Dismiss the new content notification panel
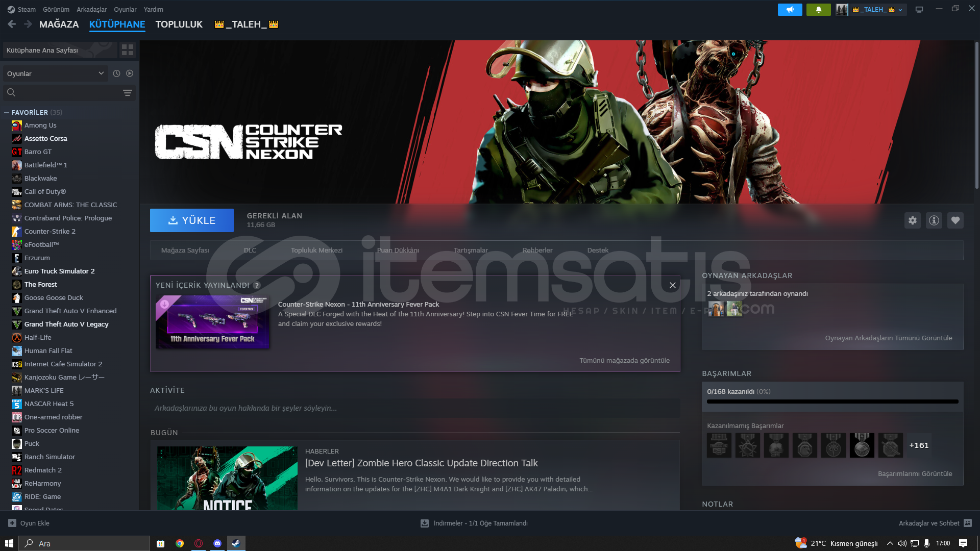Viewport: 980px width, 551px height. tap(673, 285)
